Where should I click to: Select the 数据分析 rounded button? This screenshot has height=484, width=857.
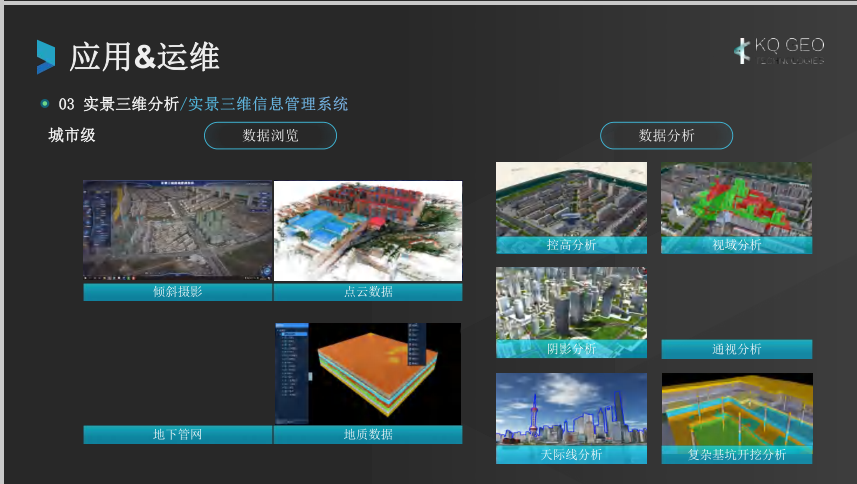[666, 136]
